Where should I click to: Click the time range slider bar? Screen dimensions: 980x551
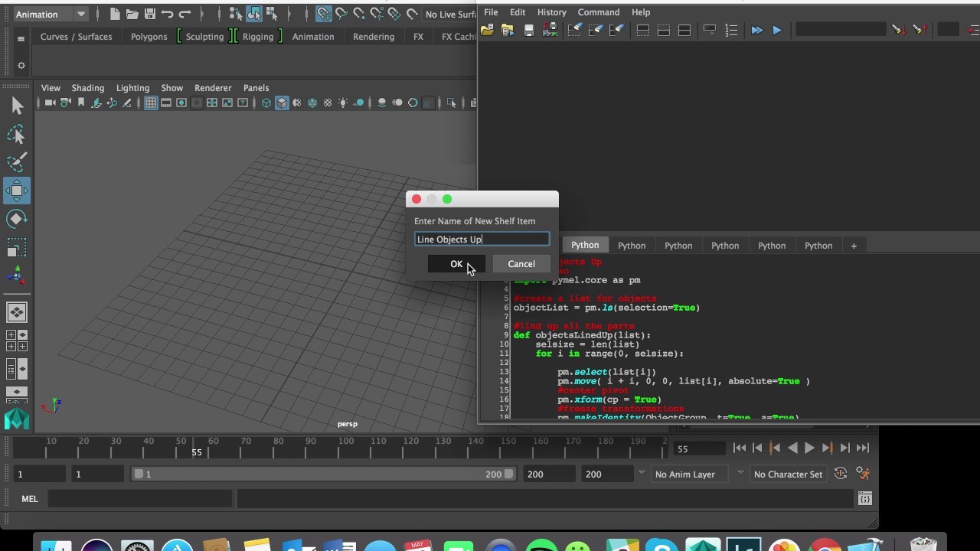322,474
